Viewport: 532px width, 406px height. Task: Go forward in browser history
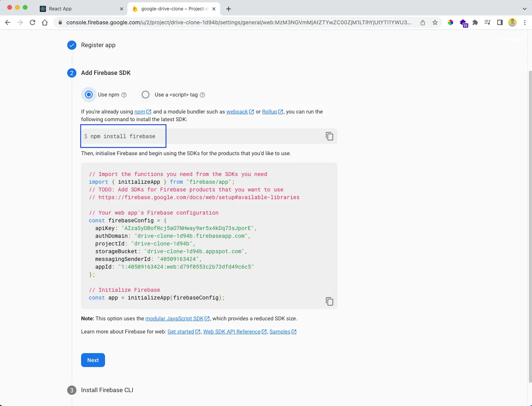(20, 22)
